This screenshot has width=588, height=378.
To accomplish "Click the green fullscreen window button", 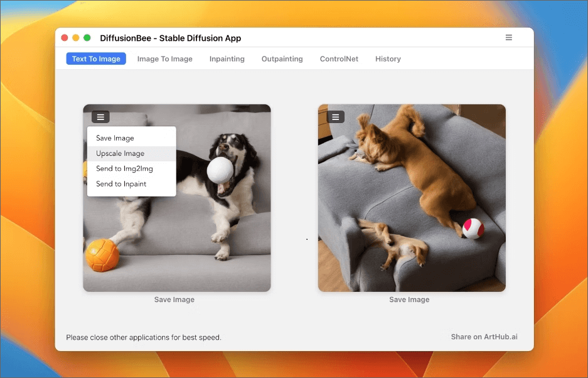I will click(x=87, y=38).
